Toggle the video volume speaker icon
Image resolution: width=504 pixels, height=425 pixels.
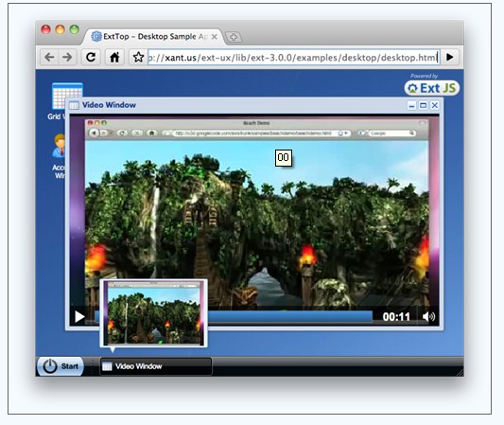(x=428, y=316)
